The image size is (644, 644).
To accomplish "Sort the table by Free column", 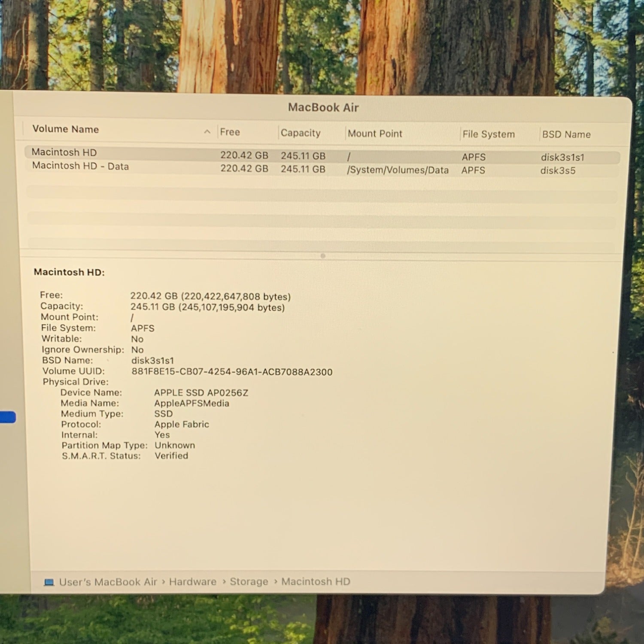I will pos(230,132).
